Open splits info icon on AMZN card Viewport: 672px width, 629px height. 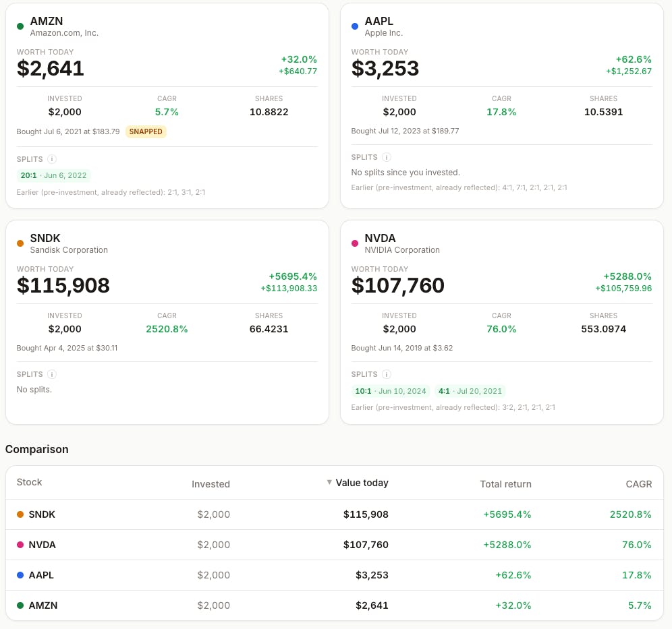[x=52, y=159]
